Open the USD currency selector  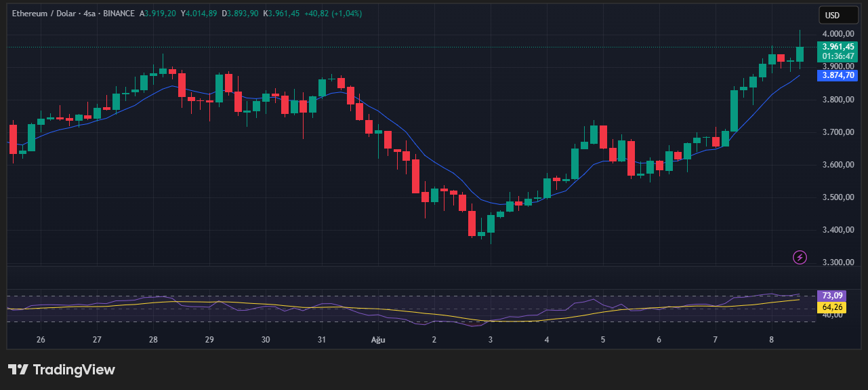[x=832, y=15]
